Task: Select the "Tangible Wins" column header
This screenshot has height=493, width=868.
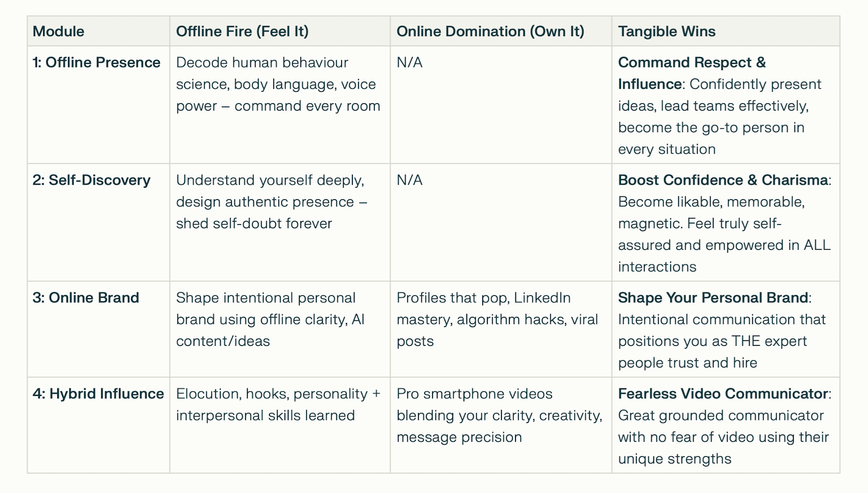Action: click(666, 31)
